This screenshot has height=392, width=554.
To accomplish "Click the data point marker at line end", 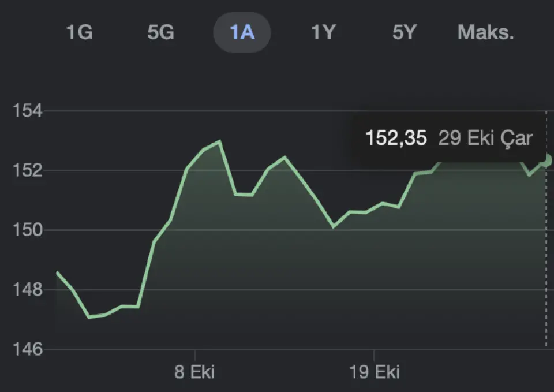I will point(546,160).
